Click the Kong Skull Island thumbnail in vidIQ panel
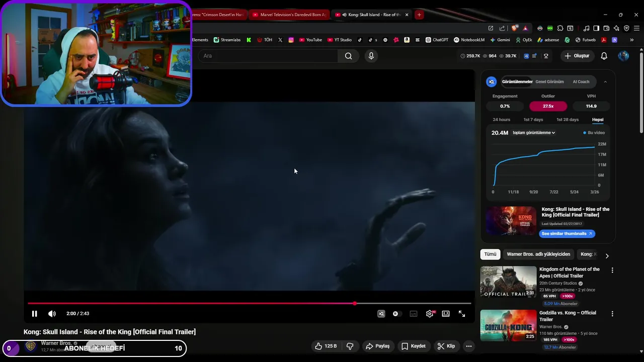The image size is (644, 362). tap(511, 220)
